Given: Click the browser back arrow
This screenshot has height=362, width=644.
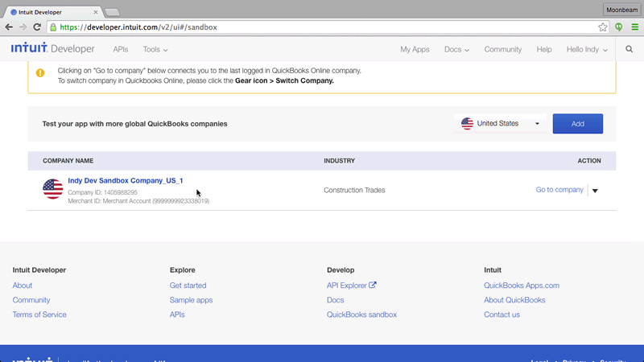Looking at the screenshot, I should (9, 27).
